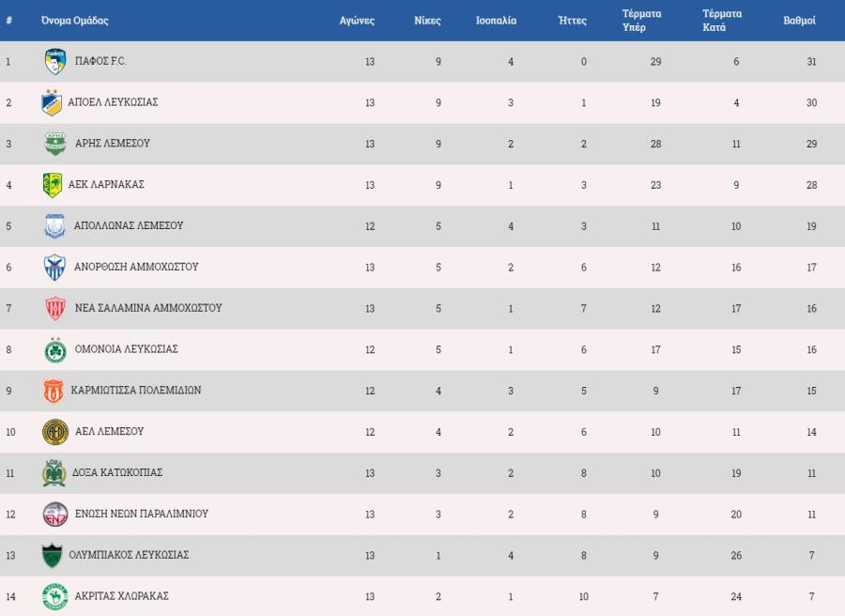This screenshot has height=616, width=845.
Task: Click the ΑΡΗΣ ΛΕΜΕΣΟΥ green crest
Action: (x=55, y=144)
